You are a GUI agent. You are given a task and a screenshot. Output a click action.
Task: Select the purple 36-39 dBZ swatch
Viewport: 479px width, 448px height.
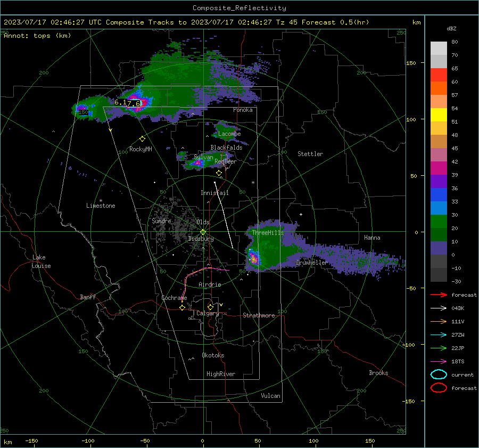pos(439,182)
